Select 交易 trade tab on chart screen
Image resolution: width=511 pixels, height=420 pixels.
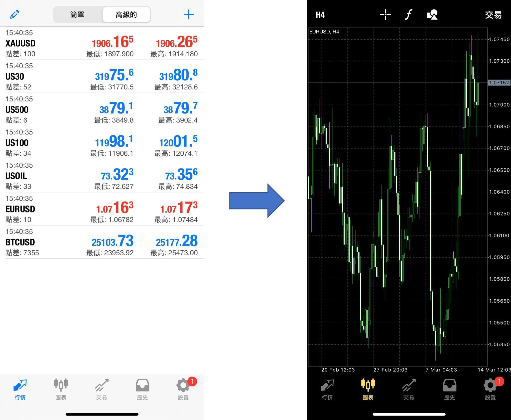[409, 389]
